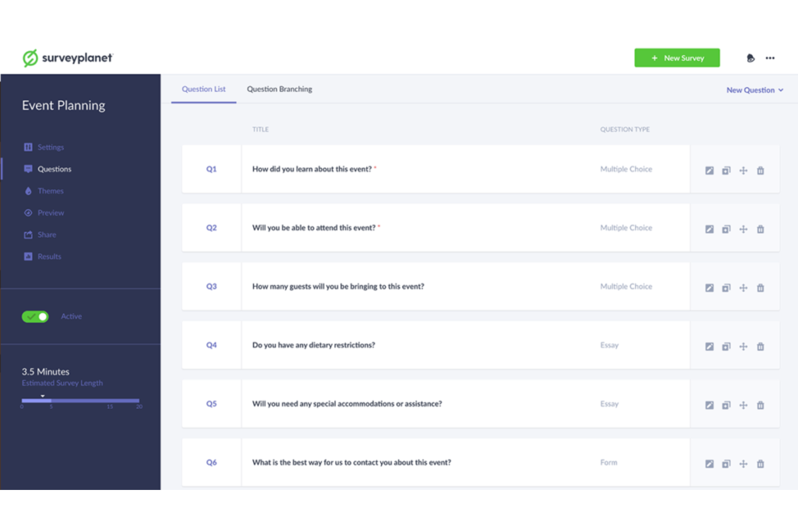Image resolution: width=798 pixels, height=532 pixels.
Task: Click the move icon on Q3
Action: point(744,287)
